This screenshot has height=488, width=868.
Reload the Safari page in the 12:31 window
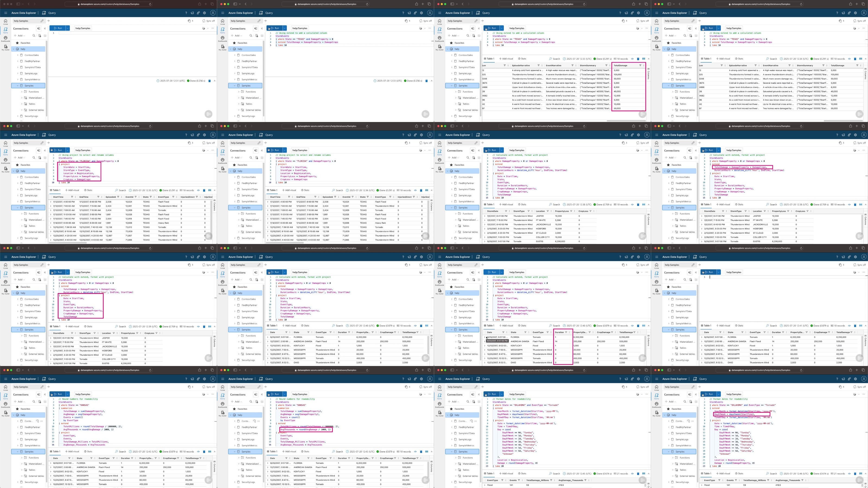pyautogui.click(x=150, y=4)
